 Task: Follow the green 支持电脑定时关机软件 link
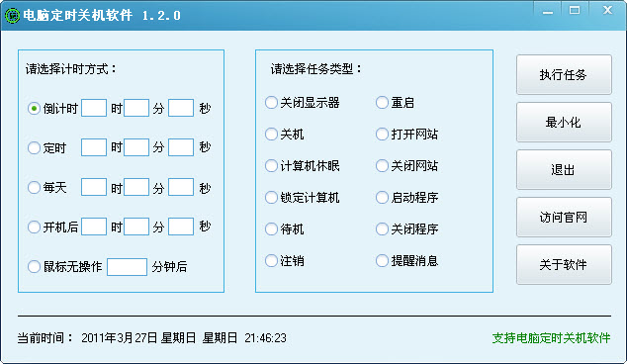(551, 338)
